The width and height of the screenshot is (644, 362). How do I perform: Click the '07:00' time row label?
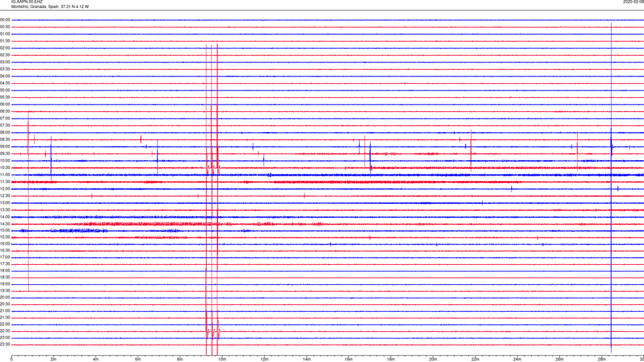pos(5,119)
